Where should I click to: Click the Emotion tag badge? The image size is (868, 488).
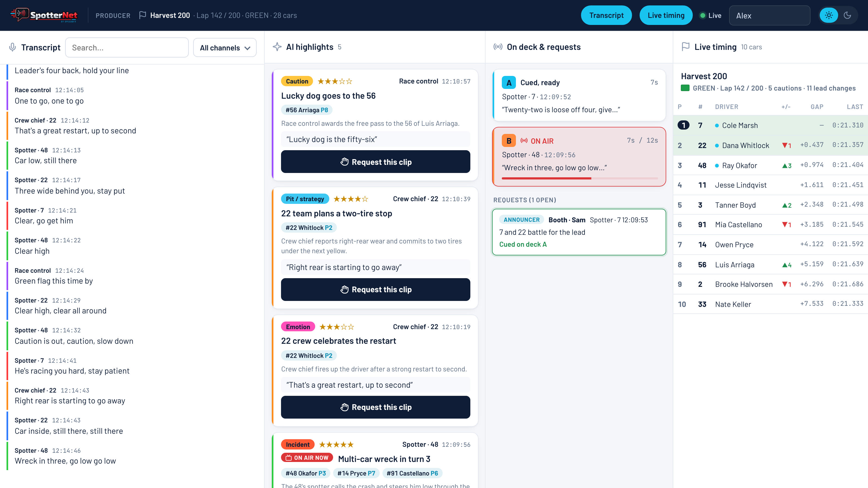point(298,327)
